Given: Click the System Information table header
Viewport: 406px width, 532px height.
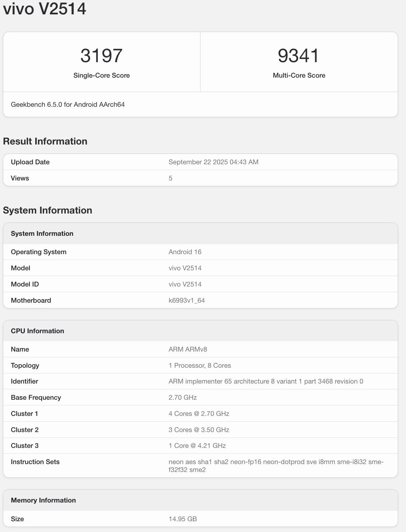Looking at the screenshot, I should coord(42,234).
